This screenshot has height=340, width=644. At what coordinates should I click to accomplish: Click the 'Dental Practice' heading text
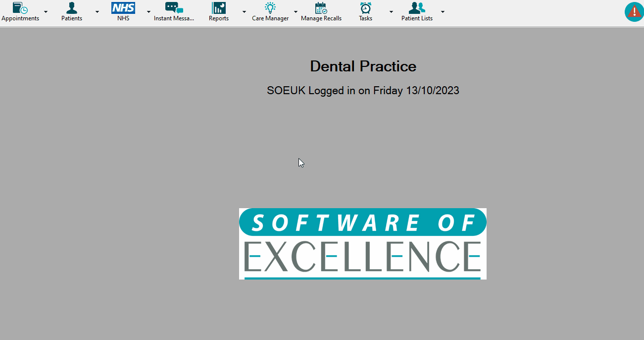363,66
